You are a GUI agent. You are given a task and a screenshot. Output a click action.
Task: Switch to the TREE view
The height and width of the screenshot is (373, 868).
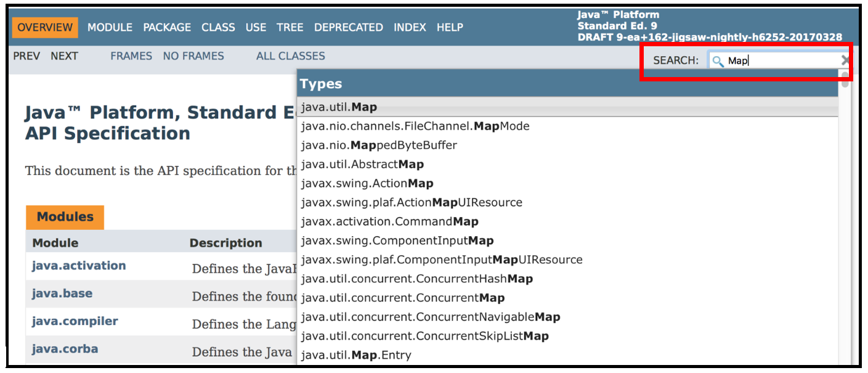pos(290,27)
